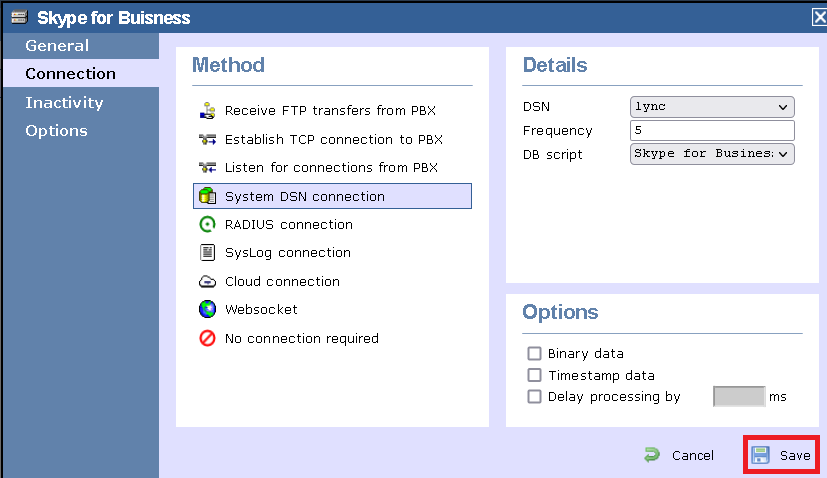This screenshot has width=827, height=478.
Task: Click the Receive FTP transfers icon
Action: pos(207,110)
